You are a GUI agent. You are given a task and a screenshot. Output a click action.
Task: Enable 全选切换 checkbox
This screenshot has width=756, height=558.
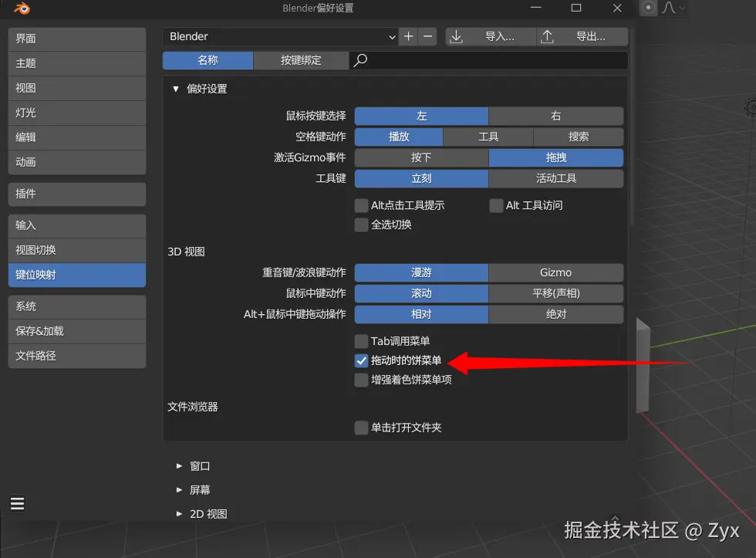[361, 225]
